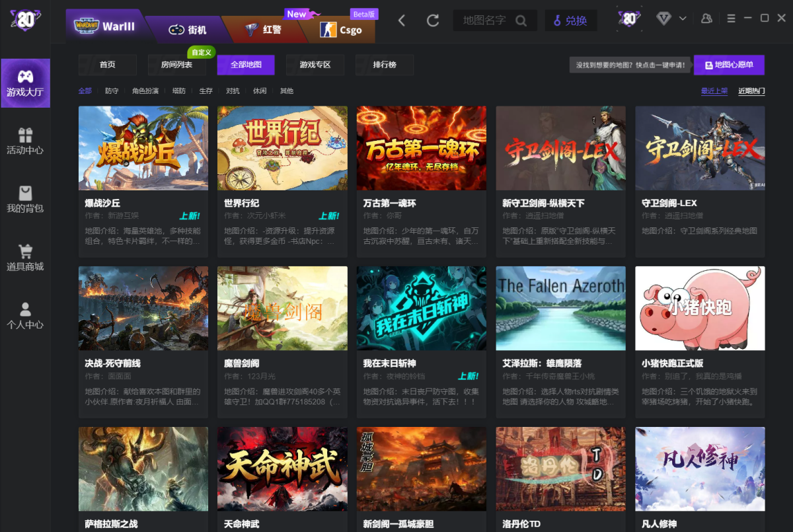Switch to 排行榜 rankings tab
This screenshot has width=793, height=532.
pyautogui.click(x=385, y=65)
